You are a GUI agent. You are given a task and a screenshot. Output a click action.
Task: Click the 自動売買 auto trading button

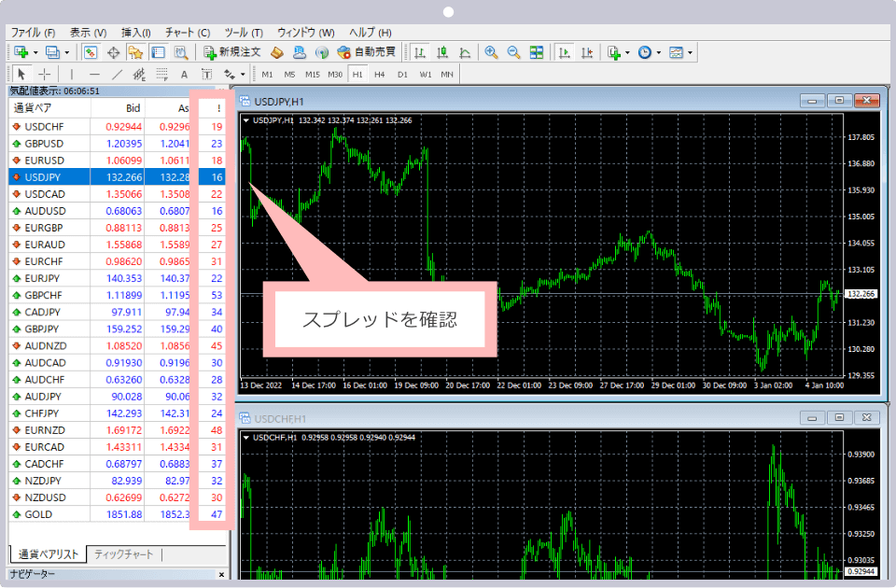pyautogui.click(x=366, y=52)
